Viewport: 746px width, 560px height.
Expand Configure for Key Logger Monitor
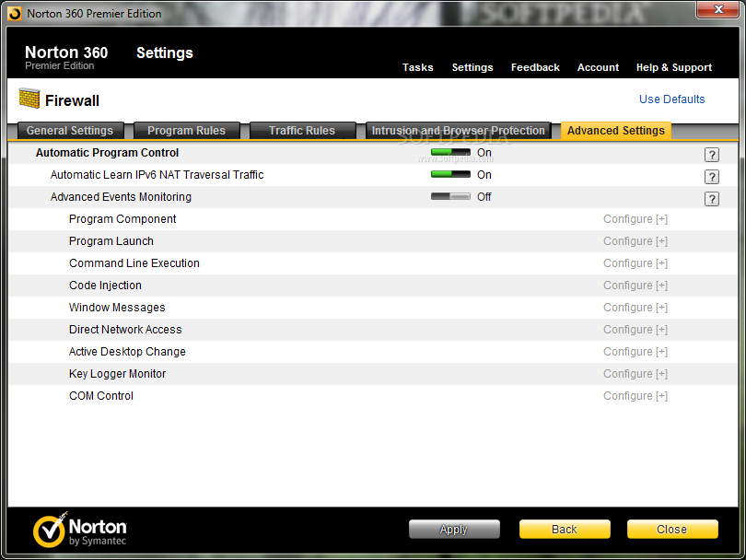coord(635,374)
